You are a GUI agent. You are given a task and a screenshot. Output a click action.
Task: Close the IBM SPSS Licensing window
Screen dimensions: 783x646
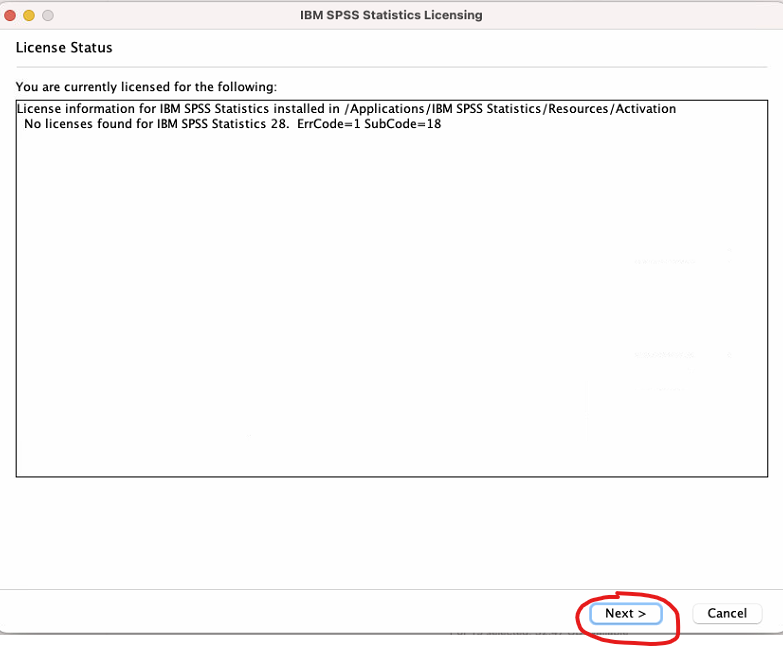pyautogui.click(x=10, y=15)
